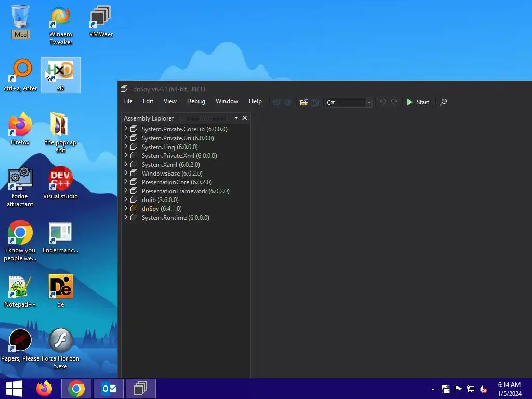The width and height of the screenshot is (532, 399).
Task: Expand the System.Private.Uri node
Action: coord(126,138)
